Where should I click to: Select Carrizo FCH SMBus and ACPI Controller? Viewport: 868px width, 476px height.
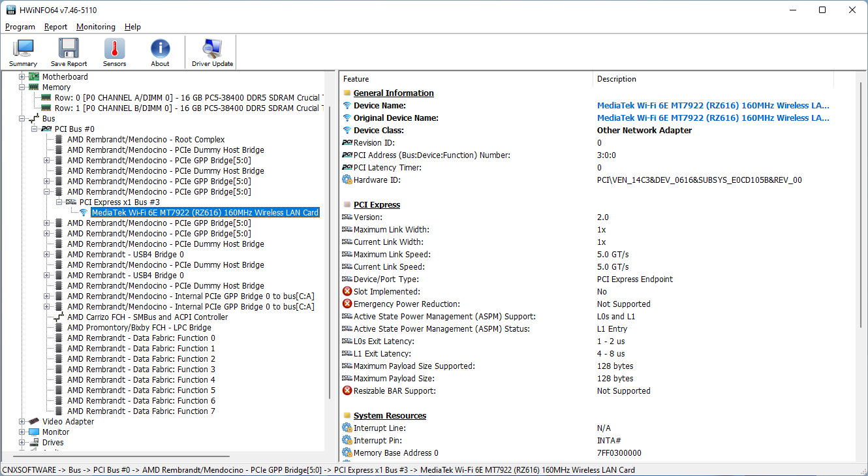coord(147,317)
